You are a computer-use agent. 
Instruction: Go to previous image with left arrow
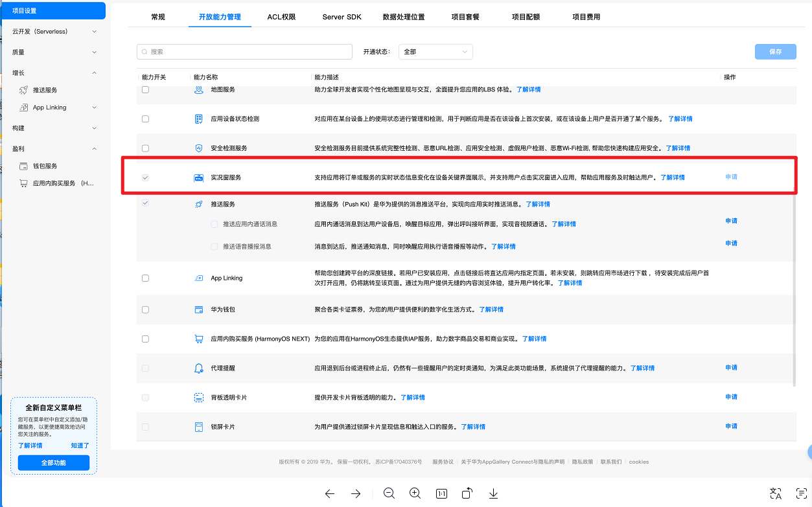[x=330, y=493]
